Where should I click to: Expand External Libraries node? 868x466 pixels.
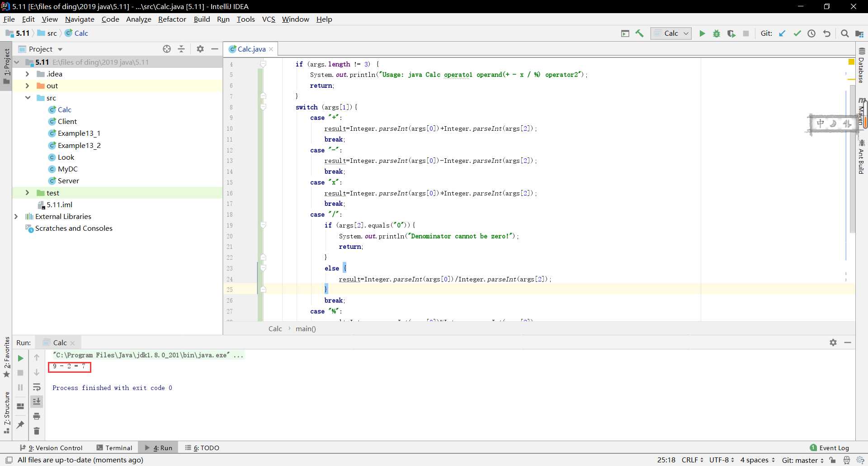click(16, 216)
